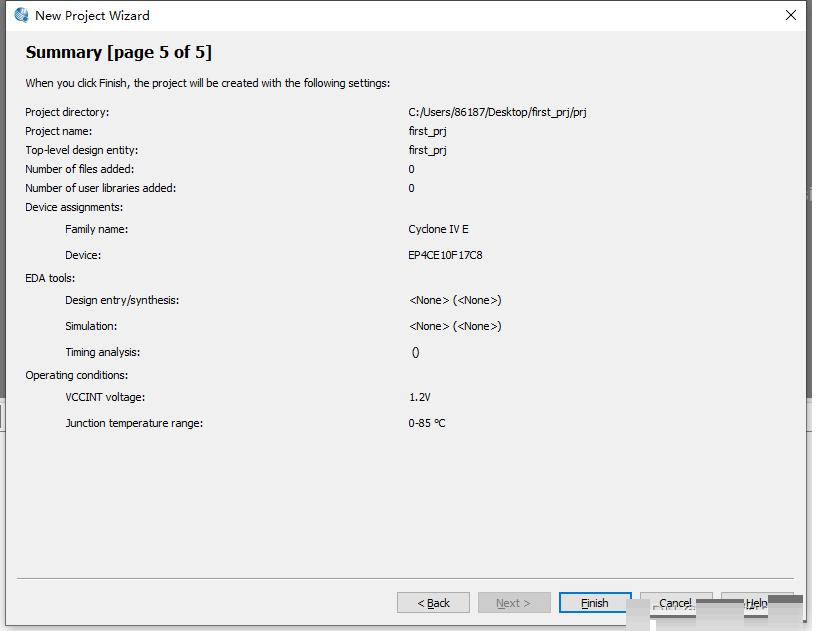Click the first_prj project name value

(427, 131)
